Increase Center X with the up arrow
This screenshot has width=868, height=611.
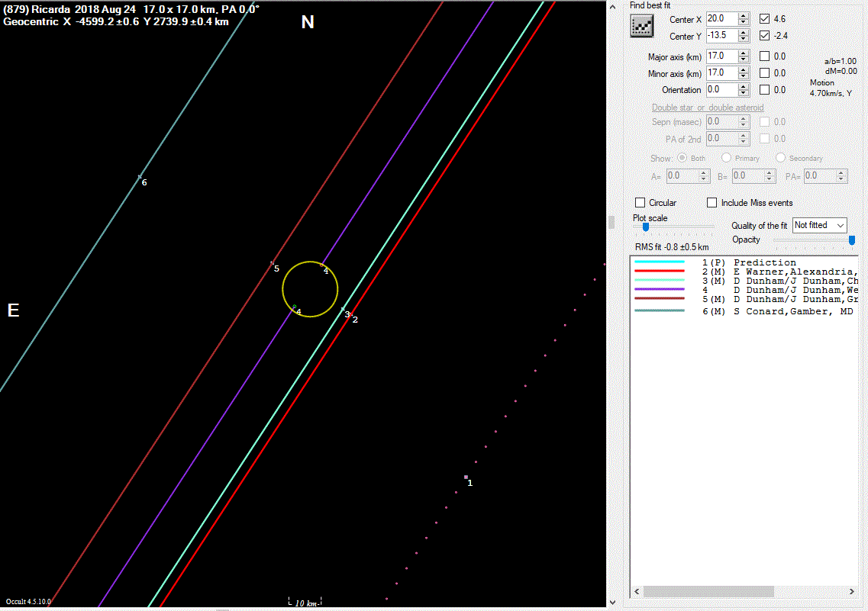coord(744,15)
